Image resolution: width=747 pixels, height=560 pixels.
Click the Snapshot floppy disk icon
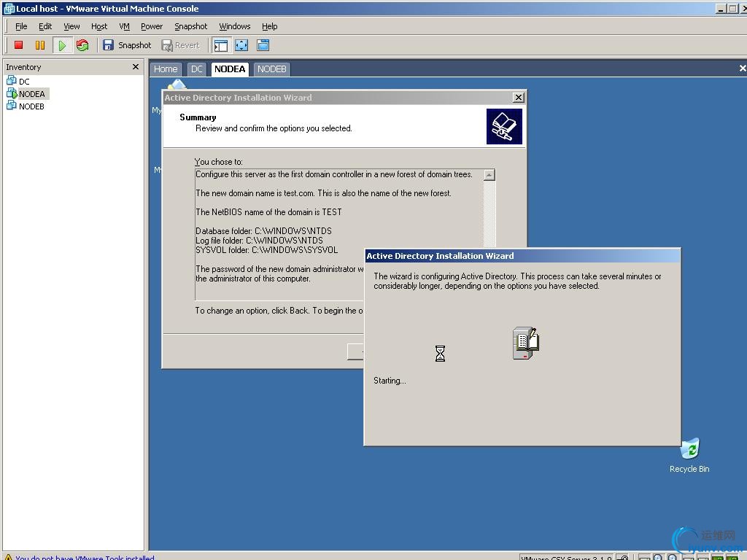click(x=108, y=45)
